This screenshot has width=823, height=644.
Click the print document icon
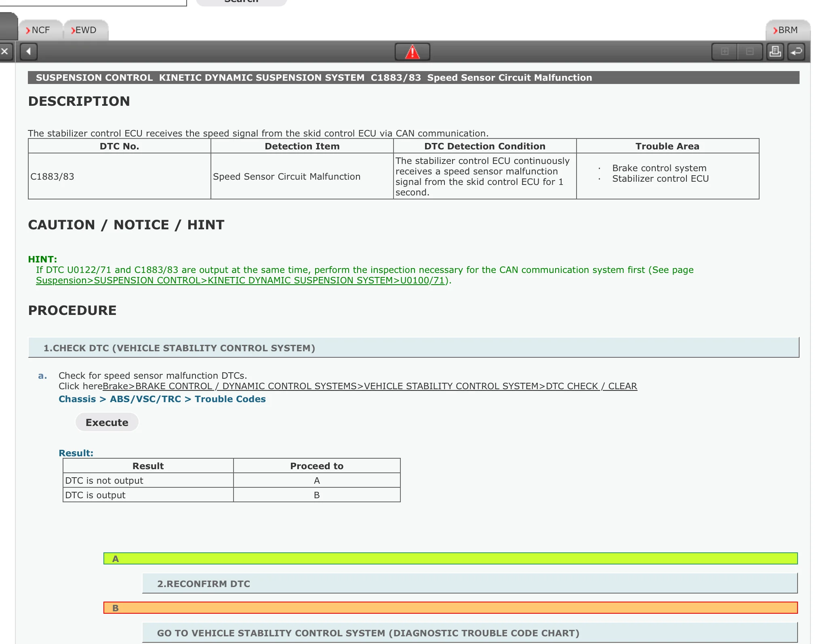tap(775, 52)
